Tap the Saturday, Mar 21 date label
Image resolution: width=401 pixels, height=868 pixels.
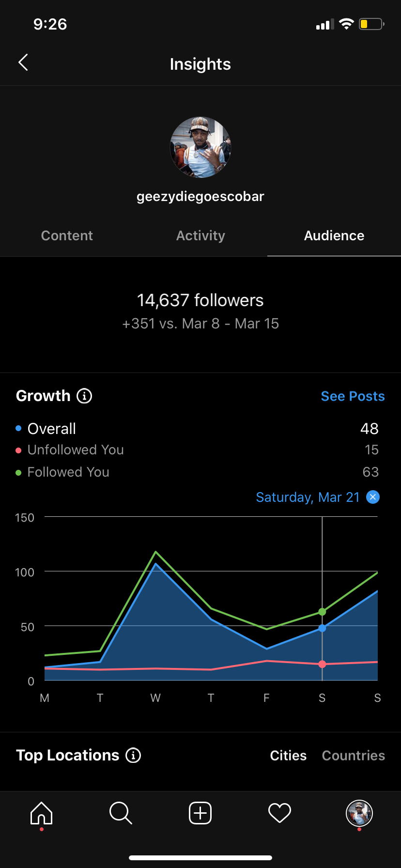[x=308, y=497]
